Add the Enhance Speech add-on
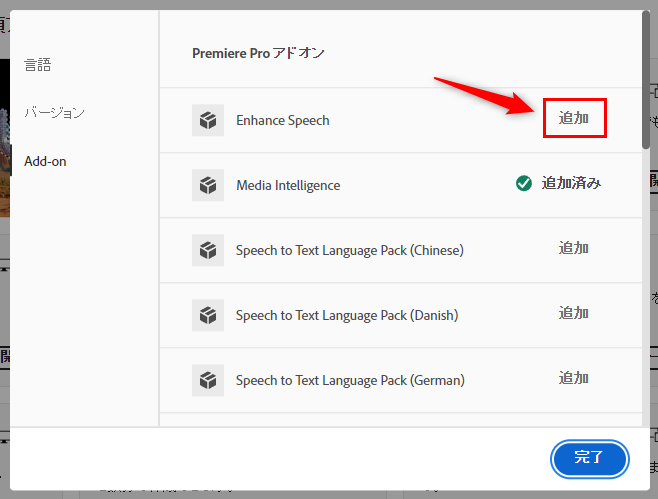Image resolution: width=658 pixels, height=499 pixels. click(x=574, y=119)
